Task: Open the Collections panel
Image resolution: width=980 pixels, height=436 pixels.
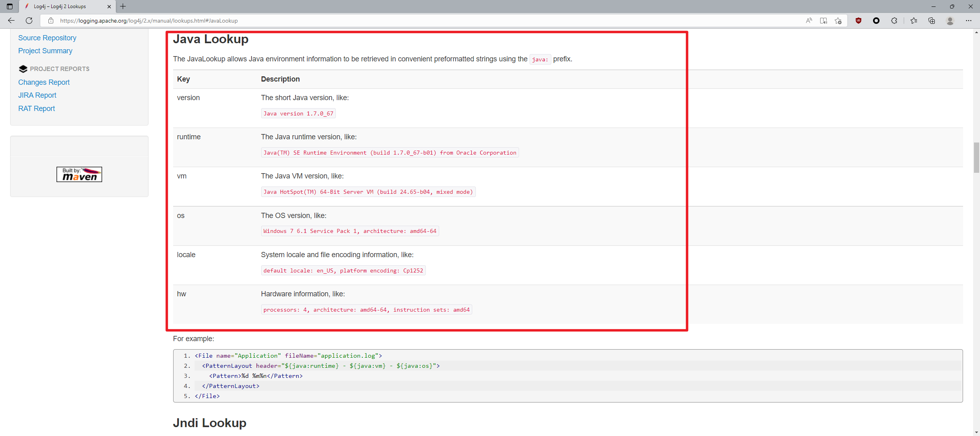Action: (x=932, y=21)
